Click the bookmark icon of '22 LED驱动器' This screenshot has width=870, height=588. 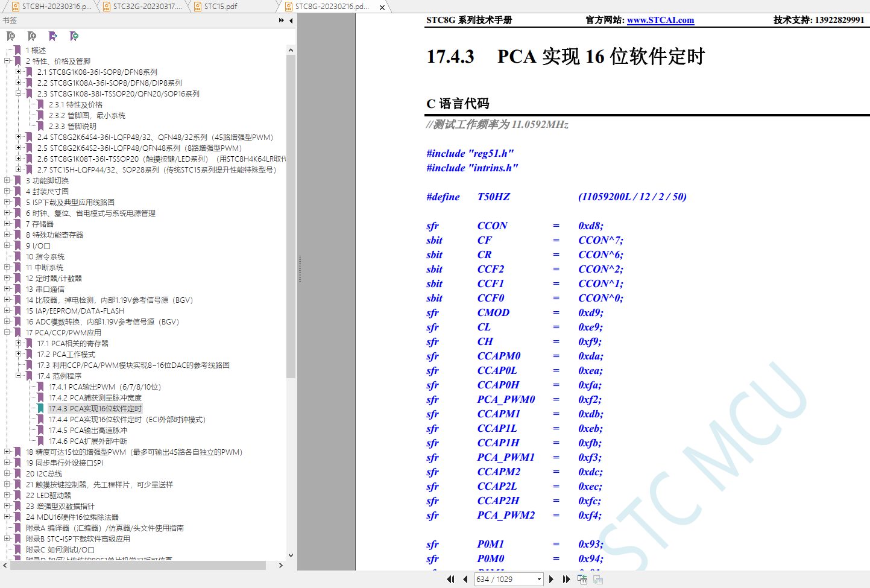click(18, 495)
